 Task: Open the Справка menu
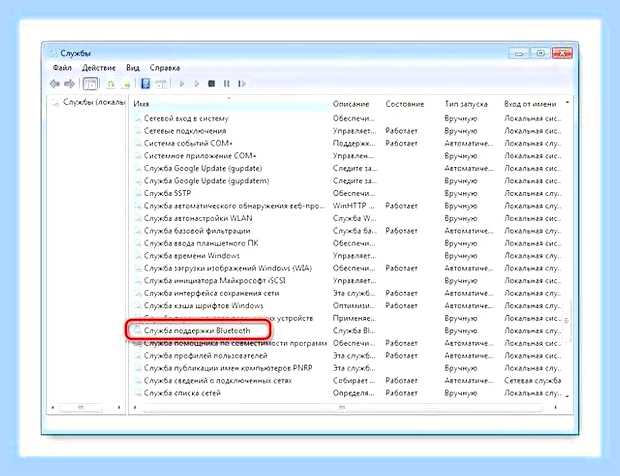tap(165, 68)
